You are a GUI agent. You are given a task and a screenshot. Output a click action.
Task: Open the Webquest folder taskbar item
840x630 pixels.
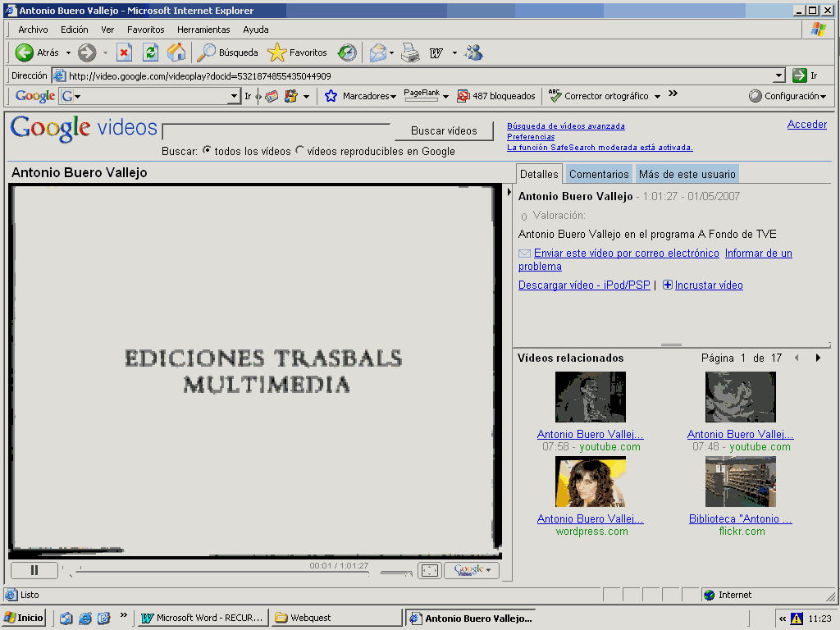click(336, 618)
